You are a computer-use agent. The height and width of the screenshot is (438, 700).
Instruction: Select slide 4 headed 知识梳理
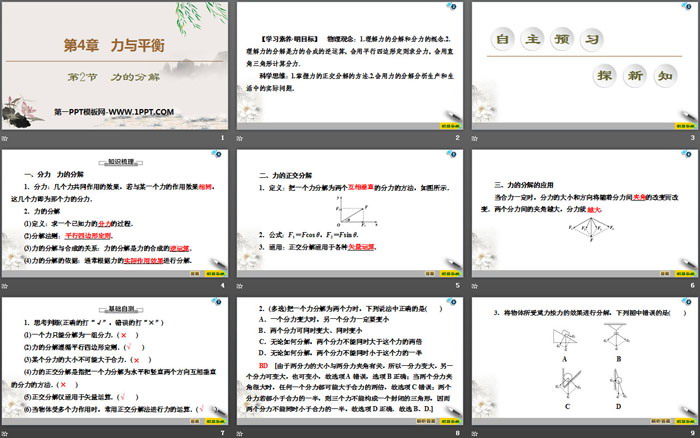[115, 213]
